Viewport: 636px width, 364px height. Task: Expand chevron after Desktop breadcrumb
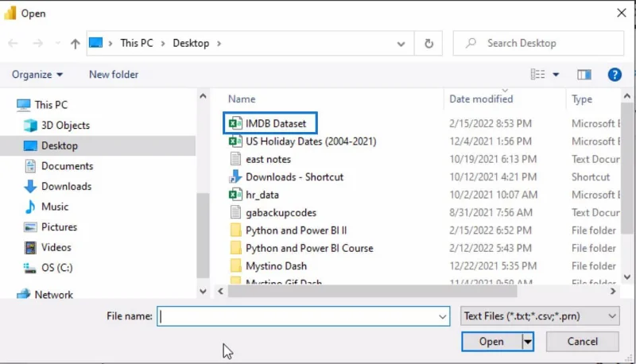pos(219,44)
